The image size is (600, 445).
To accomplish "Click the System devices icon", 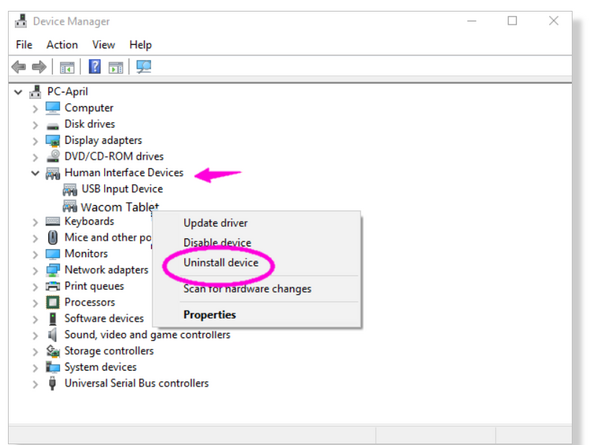I will [x=53, y=367].
